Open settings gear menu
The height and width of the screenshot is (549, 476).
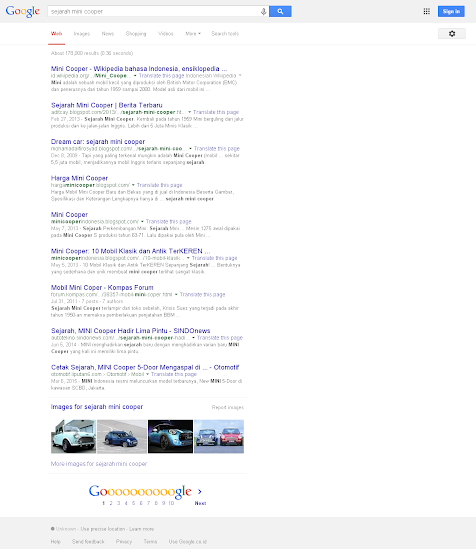tap(452, 34)
